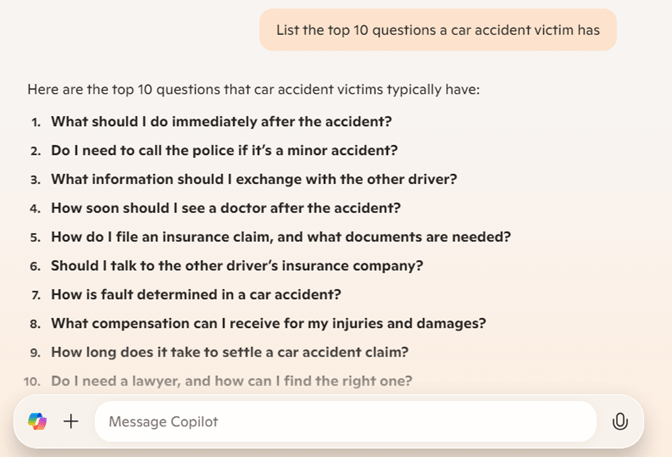Image resolution: width=672 pixels, height=457 pixels.
Task: Click faded 'Do I need a lawyer' question
Action: (232, 381)
